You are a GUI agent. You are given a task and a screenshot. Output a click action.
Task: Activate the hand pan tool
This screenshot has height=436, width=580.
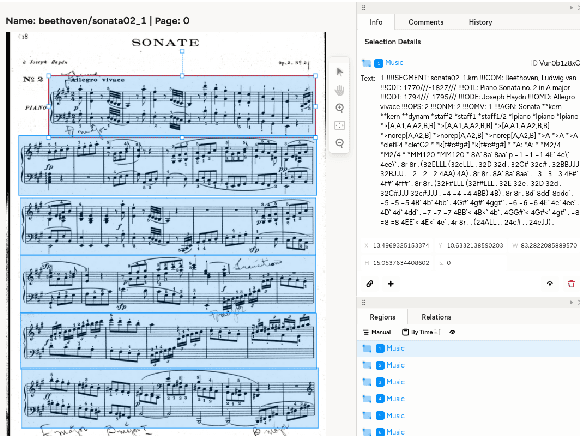(340, 90)
